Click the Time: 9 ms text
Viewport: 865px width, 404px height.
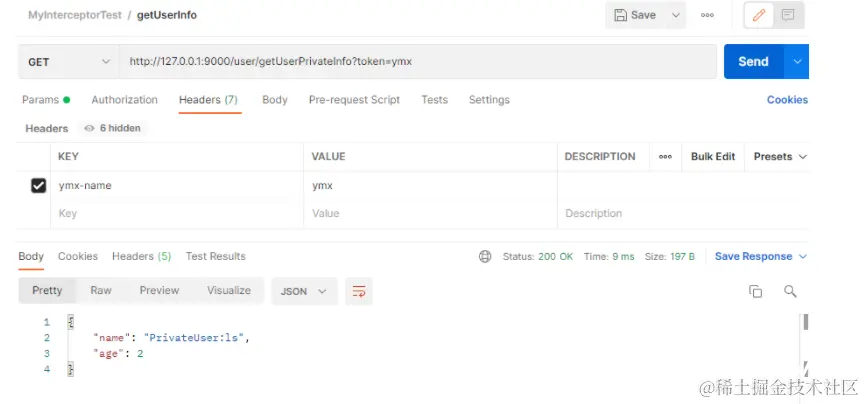click(x=609, y=257)
